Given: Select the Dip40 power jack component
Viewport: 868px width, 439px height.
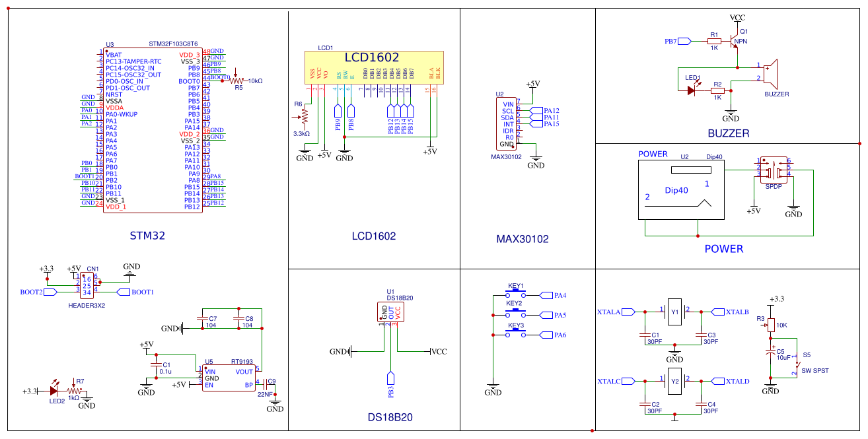Looking at the screenshot, I should [680, 189].
